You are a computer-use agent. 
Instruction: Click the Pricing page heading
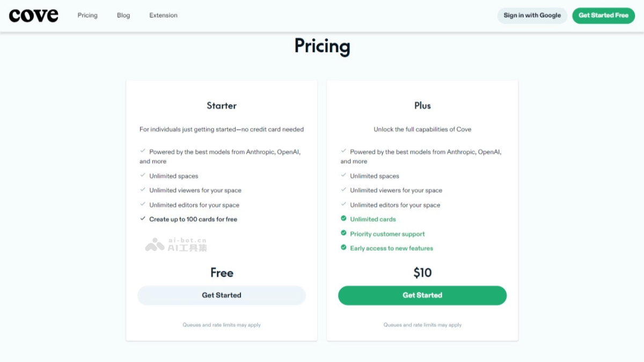coord(322,46)
